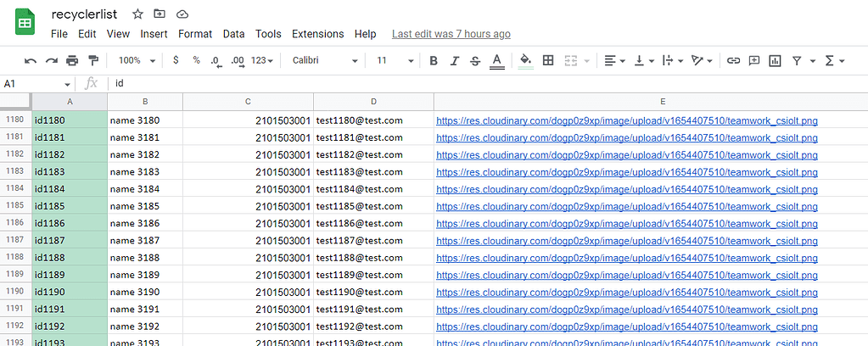The height and width of the screenshot is (346, 868).
Task: Insert a comment
Action: (754, 61)
